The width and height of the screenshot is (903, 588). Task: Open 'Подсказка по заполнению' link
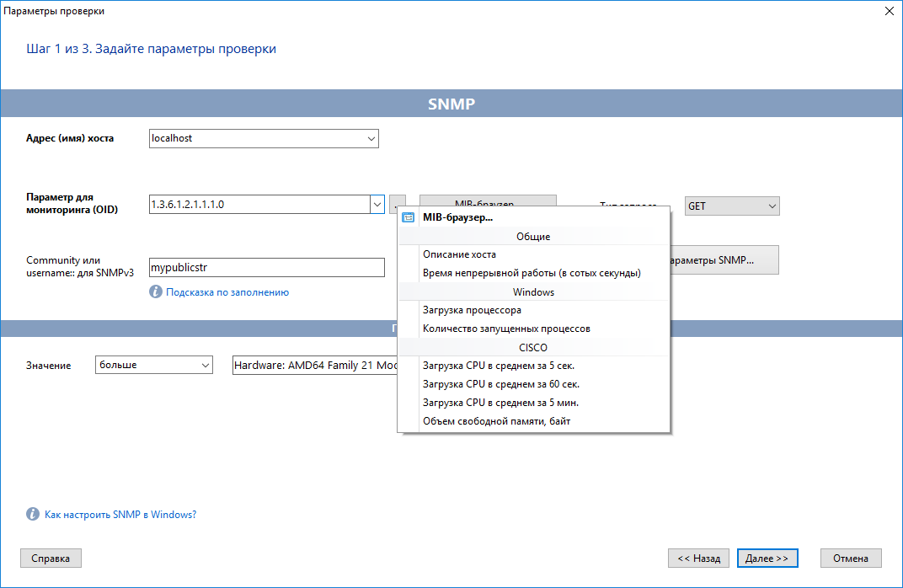tap(227, 292)
